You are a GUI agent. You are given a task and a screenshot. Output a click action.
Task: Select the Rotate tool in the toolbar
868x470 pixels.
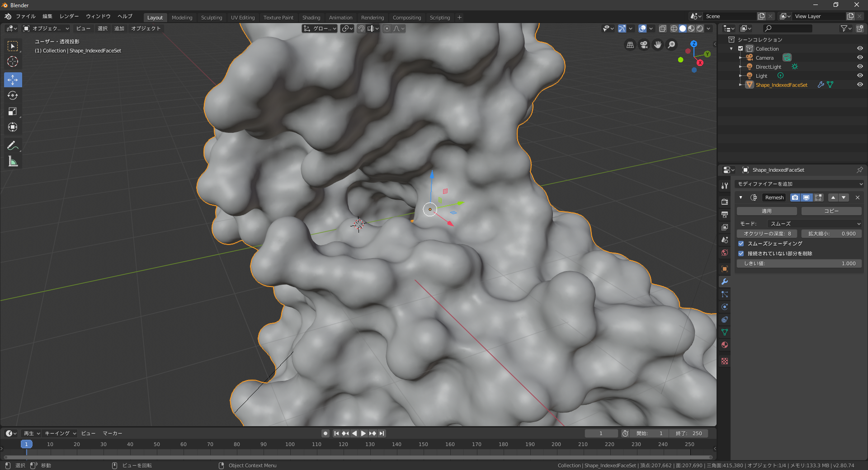coord(13,95)
